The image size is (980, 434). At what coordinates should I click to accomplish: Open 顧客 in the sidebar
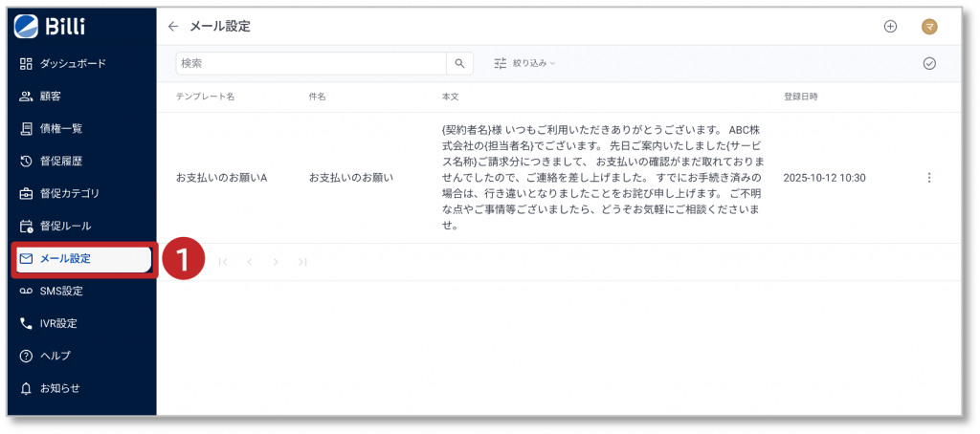point(53,96)
